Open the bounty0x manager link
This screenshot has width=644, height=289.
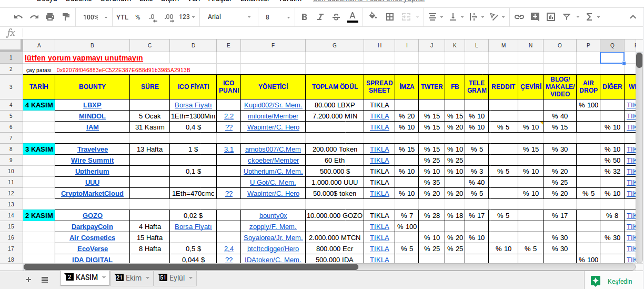point(273,215)
